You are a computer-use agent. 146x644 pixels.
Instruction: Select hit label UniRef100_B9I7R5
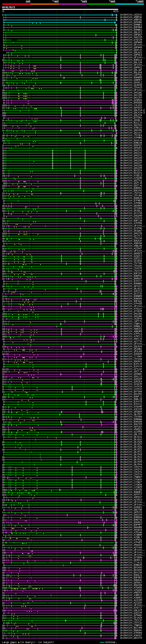(131, 628)
